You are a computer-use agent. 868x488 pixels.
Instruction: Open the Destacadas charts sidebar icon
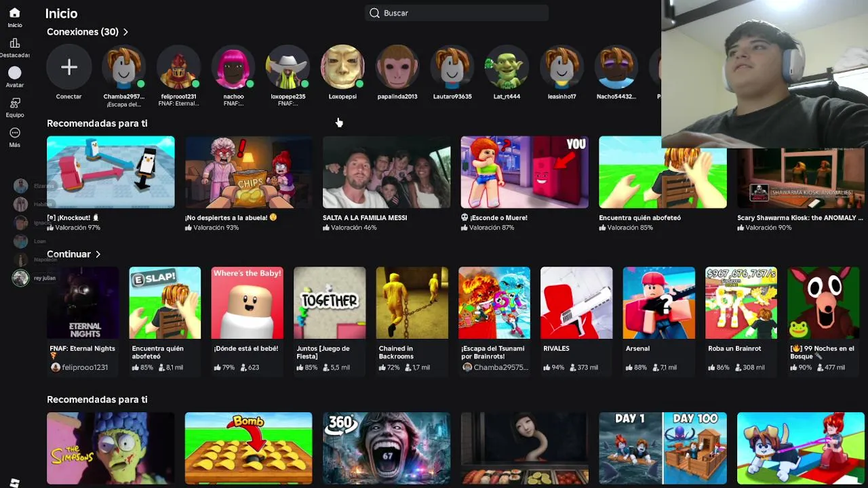(x=14, y=43)
